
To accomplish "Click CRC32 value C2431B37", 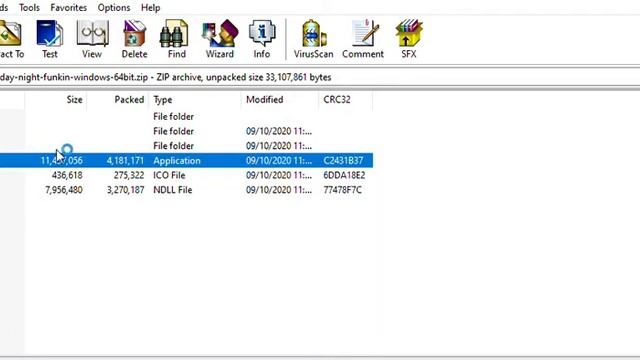I will tap(343, 160).
